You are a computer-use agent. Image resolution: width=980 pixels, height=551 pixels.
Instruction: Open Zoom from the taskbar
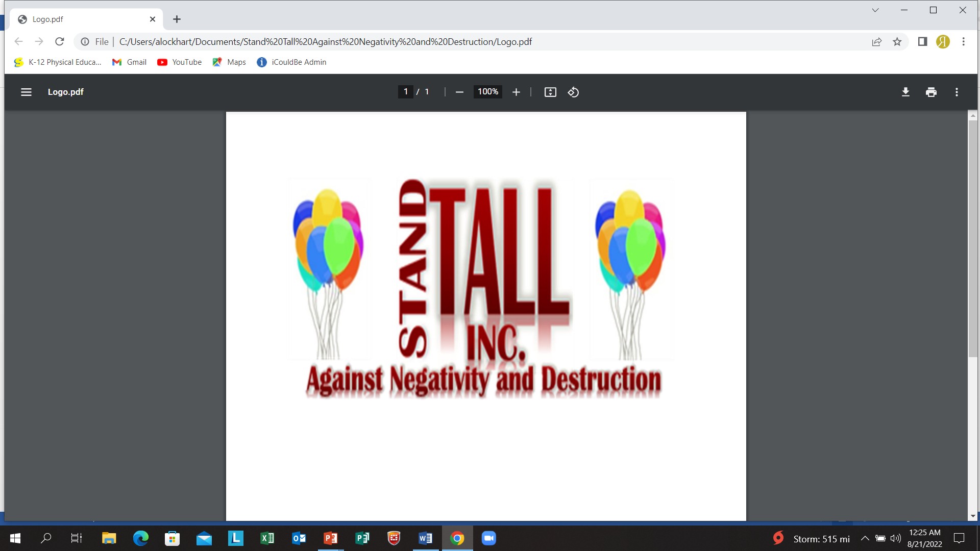(x=488, y=538)
